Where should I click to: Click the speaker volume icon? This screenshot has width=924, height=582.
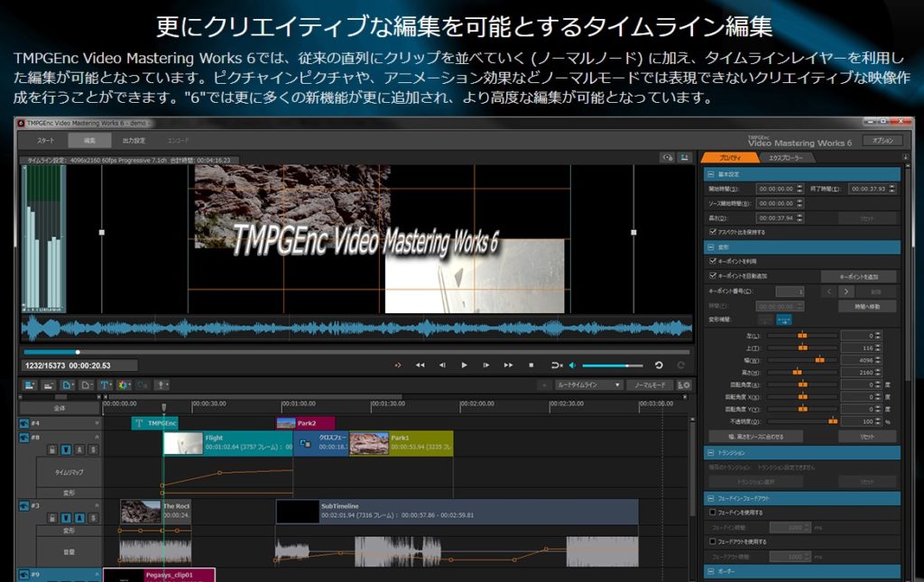(x=570, y=365)
